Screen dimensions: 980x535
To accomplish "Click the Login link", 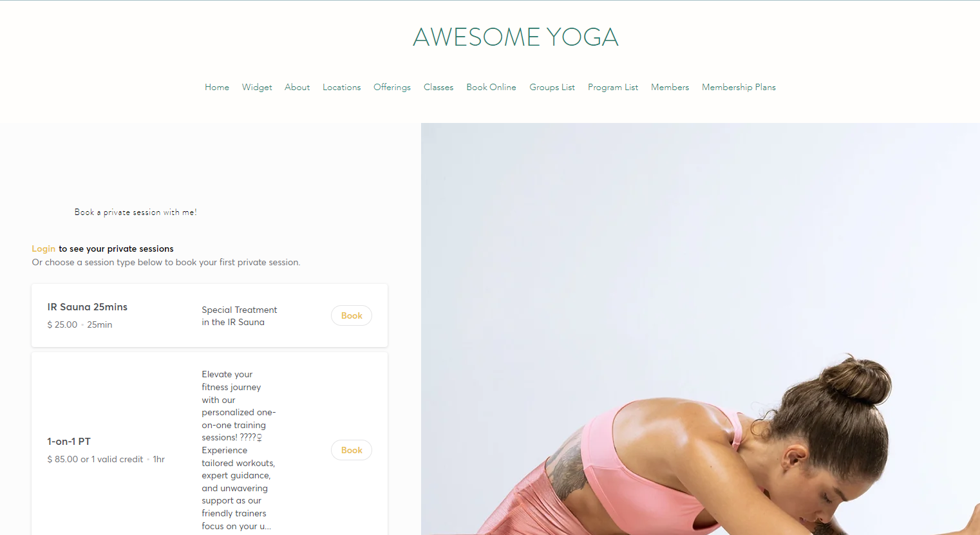I will (x=44, y=249).
